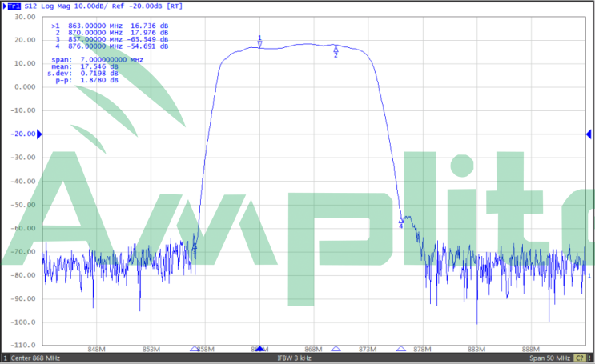This screenshot has width=595, height=364.
Task: Click the exclamation warning indicator in status bar
Action: tap(590, 358)
